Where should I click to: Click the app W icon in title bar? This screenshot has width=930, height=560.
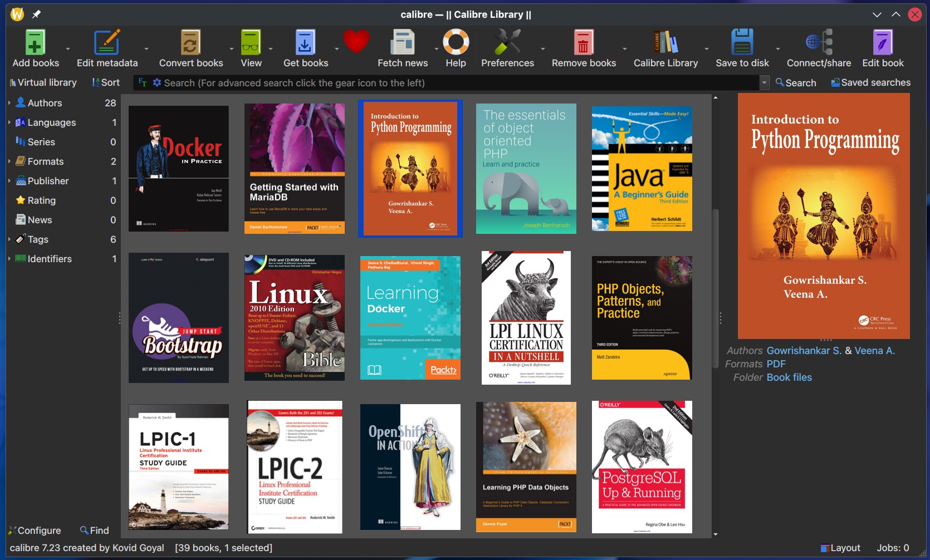(17, 14)
